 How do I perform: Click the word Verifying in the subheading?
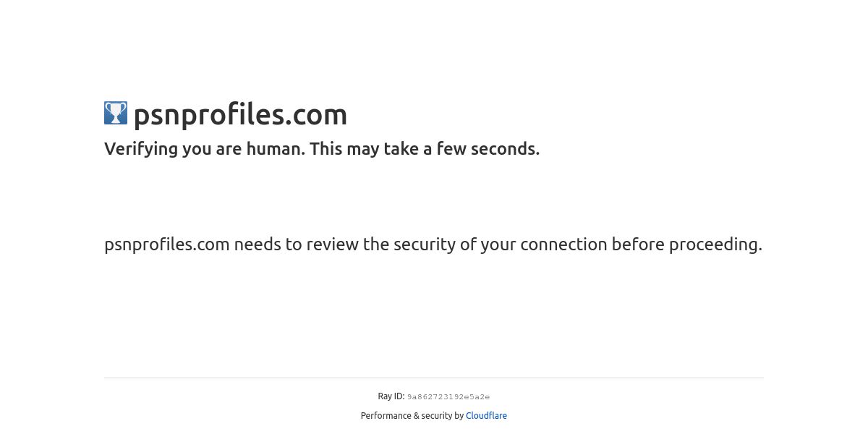click(141, 149)
